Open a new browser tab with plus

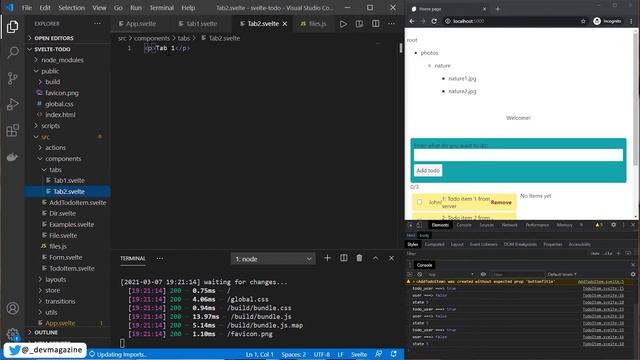tap(498, 9)
